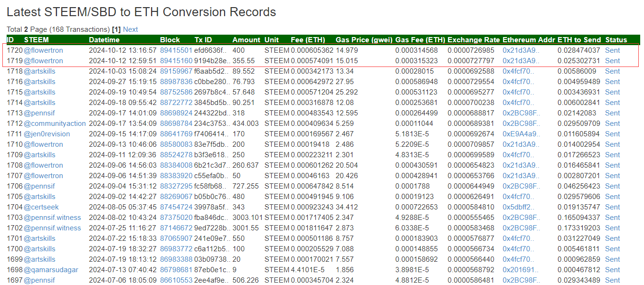Screen dimensions: 644x285
Task: Click Ethereum address 0xE9A4a9..
Action: click(521, 134)
